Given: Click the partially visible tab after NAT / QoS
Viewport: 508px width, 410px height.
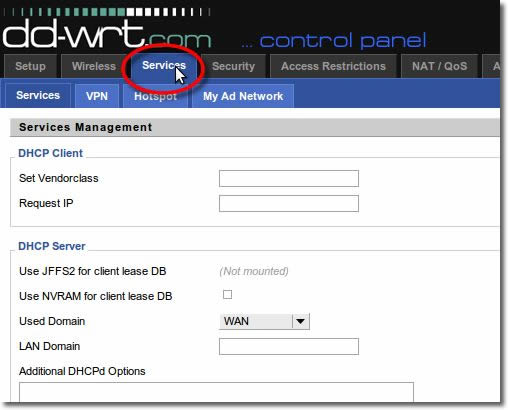Looking at the screenshot, I should (x=492, y=66).
